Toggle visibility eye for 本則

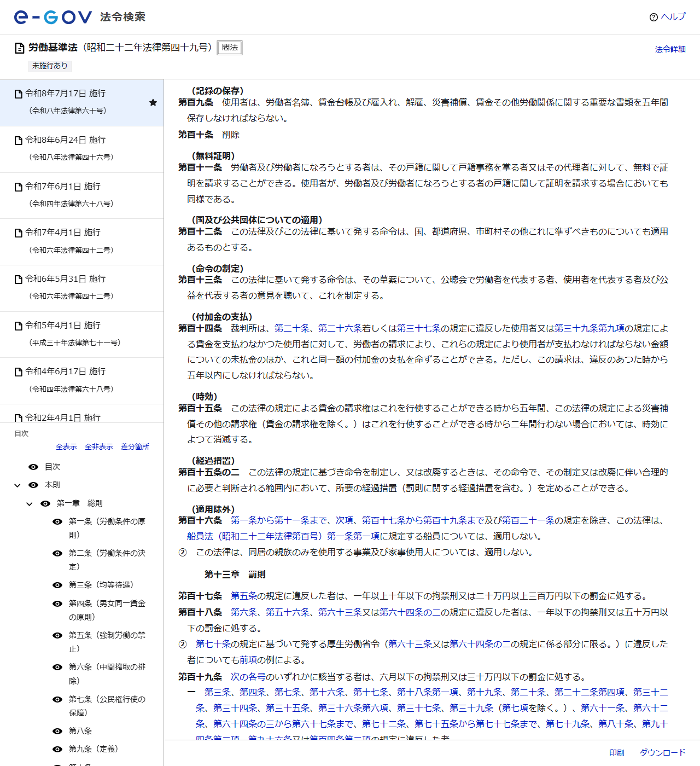[x=33, y=485]
